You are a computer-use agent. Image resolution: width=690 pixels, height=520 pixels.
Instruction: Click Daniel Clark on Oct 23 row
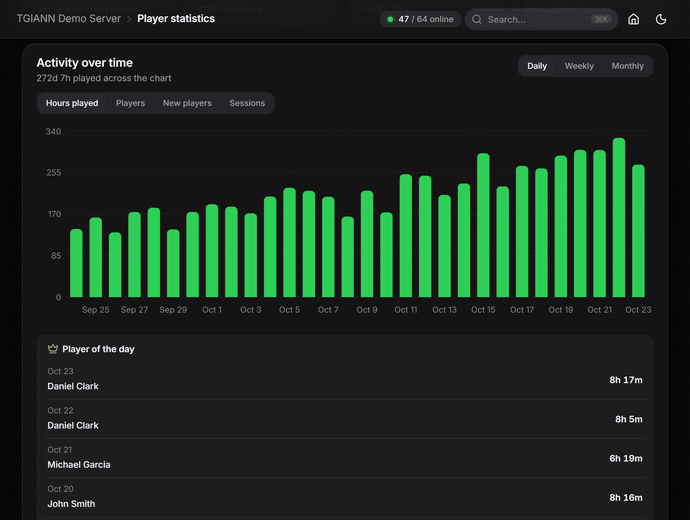pyautogui.click(x=73, y=386)
